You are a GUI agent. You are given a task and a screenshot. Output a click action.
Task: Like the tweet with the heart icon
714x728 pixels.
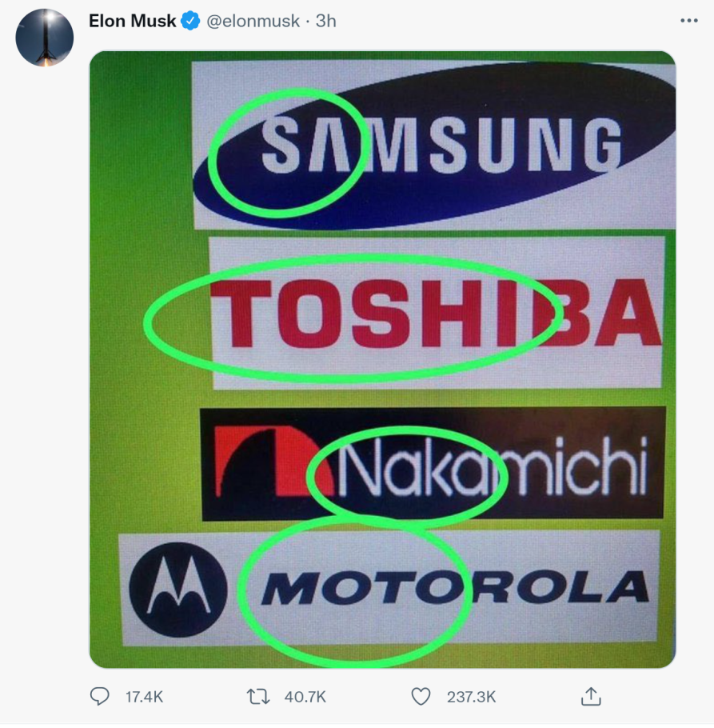click(x=421, y=697)
